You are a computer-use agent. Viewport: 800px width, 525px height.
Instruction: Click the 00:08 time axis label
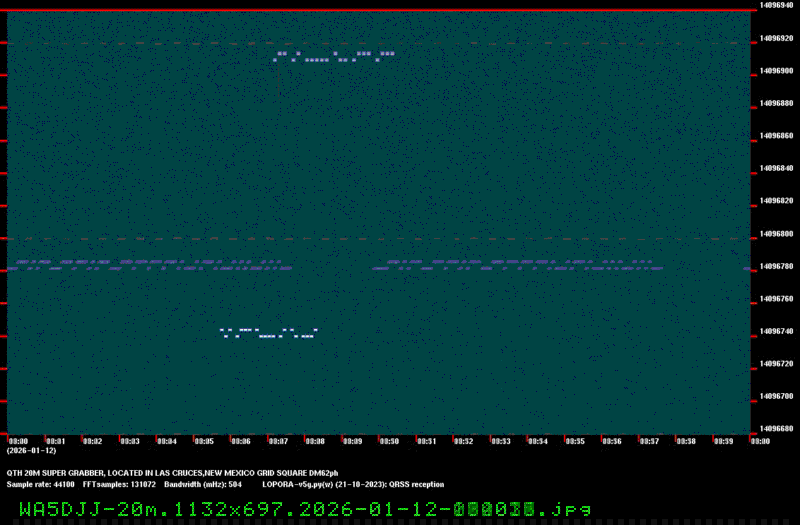315,441
